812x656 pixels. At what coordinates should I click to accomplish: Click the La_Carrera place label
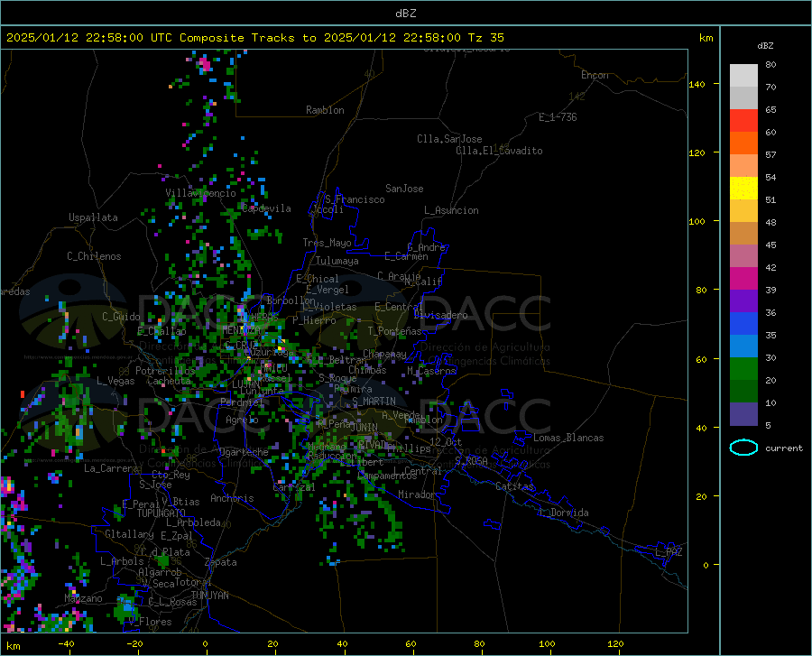(x=111, y=468)
